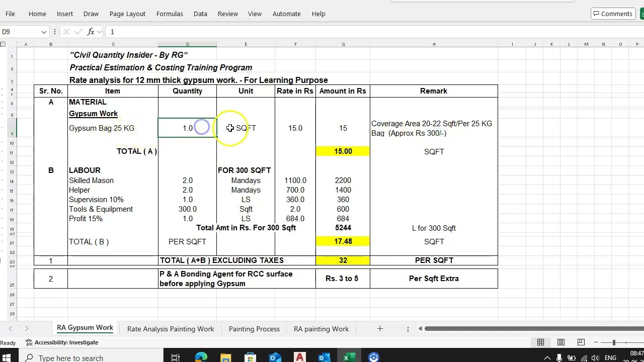Open the File menu
Screen dimensions: 644x362
[x=10, y=14]
